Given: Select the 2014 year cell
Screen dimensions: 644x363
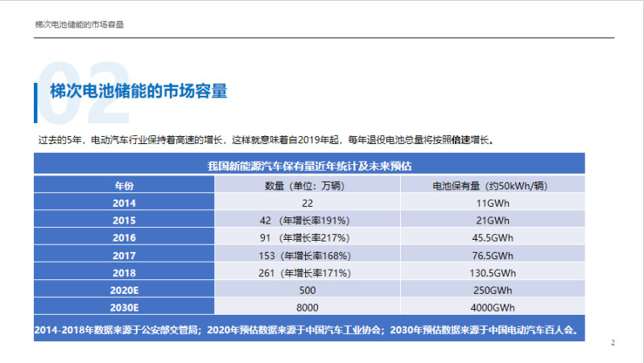Looking at the screenshot, I should pyautogui.click(x=124, y=203).
